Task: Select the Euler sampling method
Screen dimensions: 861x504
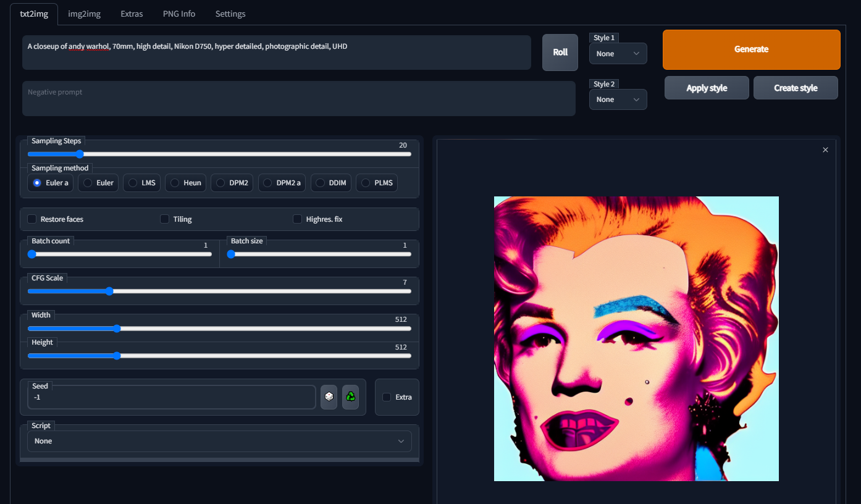Action: 98,183
